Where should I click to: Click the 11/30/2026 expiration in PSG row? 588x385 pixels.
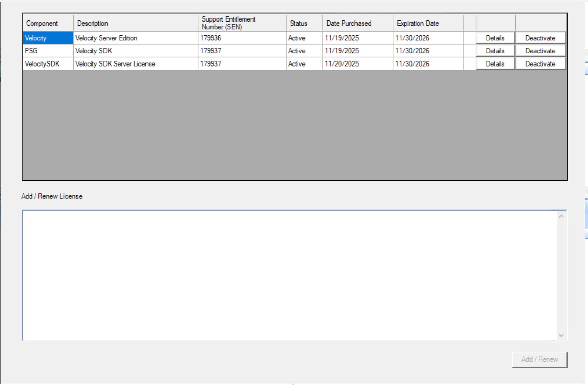click(x=428, y=51)
